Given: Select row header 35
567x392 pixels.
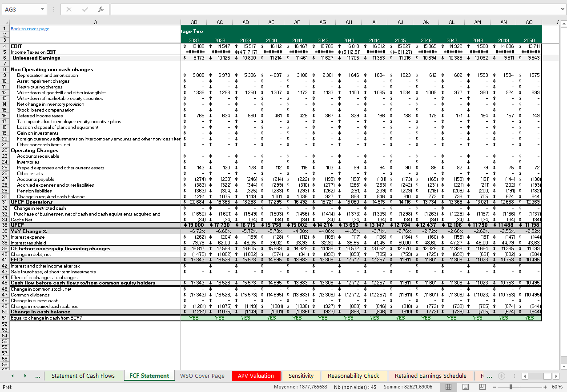Looking at the screenshot, I should click(x=5, y=225).
